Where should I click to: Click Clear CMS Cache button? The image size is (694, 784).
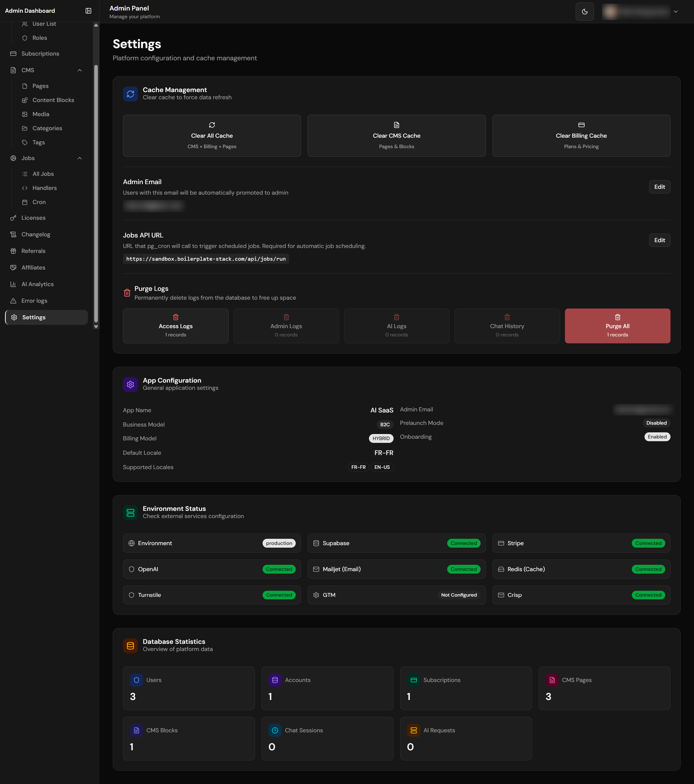coord(396,136)
